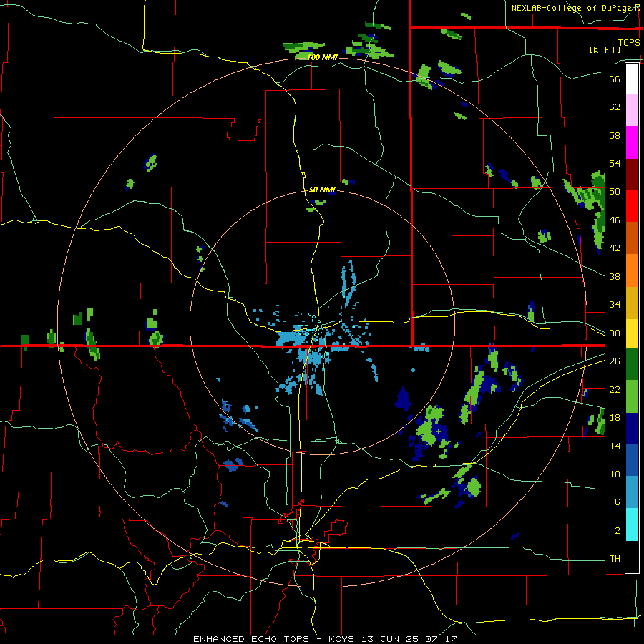
Task: Click the "42" legend value
Action: pos(615,248)
